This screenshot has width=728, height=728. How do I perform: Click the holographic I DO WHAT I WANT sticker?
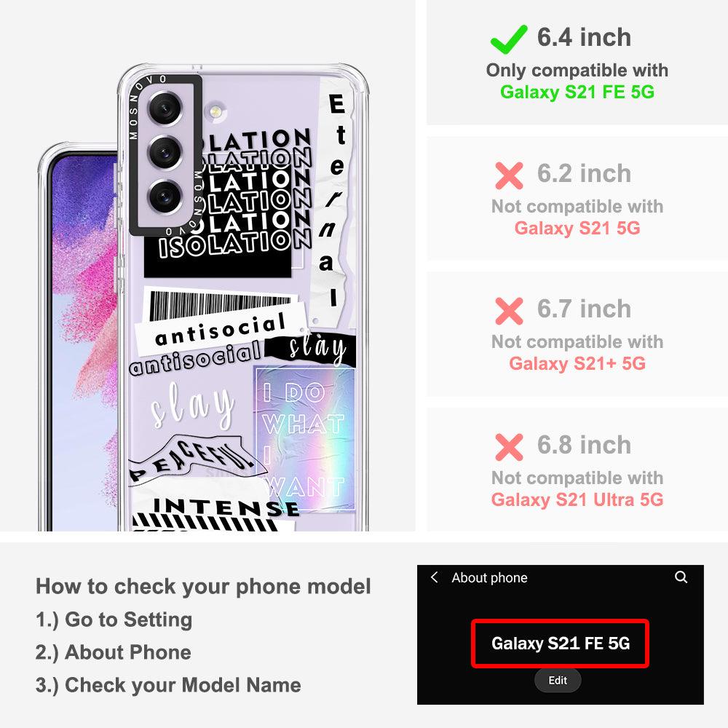305,439
